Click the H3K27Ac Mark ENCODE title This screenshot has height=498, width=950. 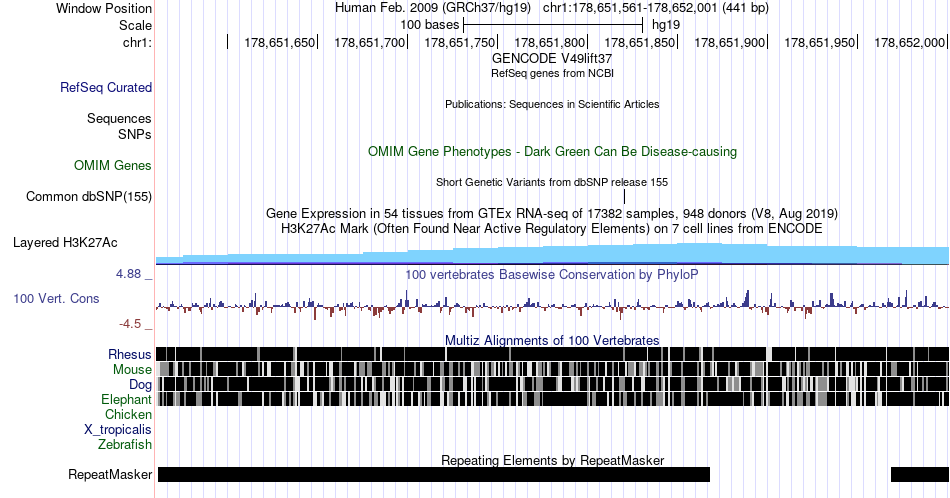tap(552, 228)
